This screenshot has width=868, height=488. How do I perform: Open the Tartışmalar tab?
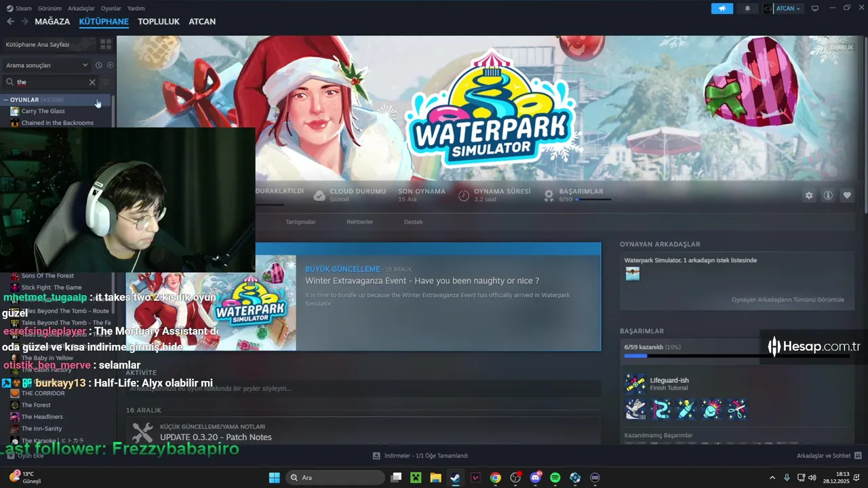(x=300, y=222)
